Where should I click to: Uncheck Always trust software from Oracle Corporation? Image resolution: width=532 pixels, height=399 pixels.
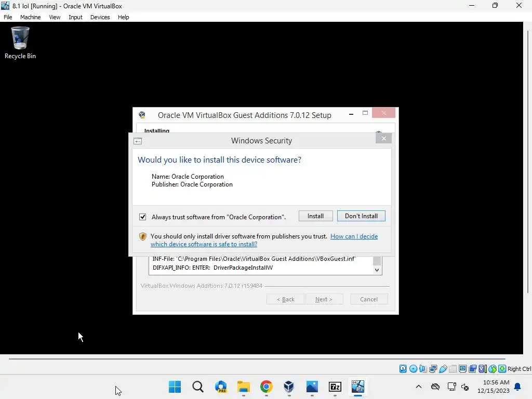142,217
